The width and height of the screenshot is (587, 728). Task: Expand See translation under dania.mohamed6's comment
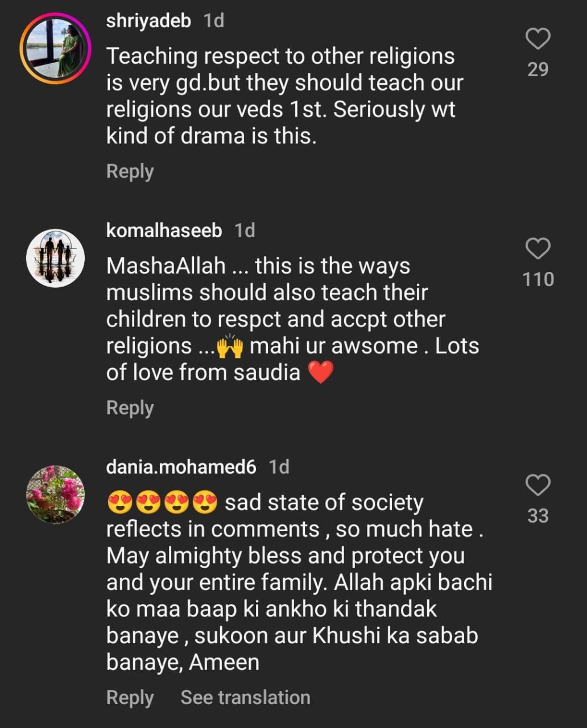click(x=245, y=698)
